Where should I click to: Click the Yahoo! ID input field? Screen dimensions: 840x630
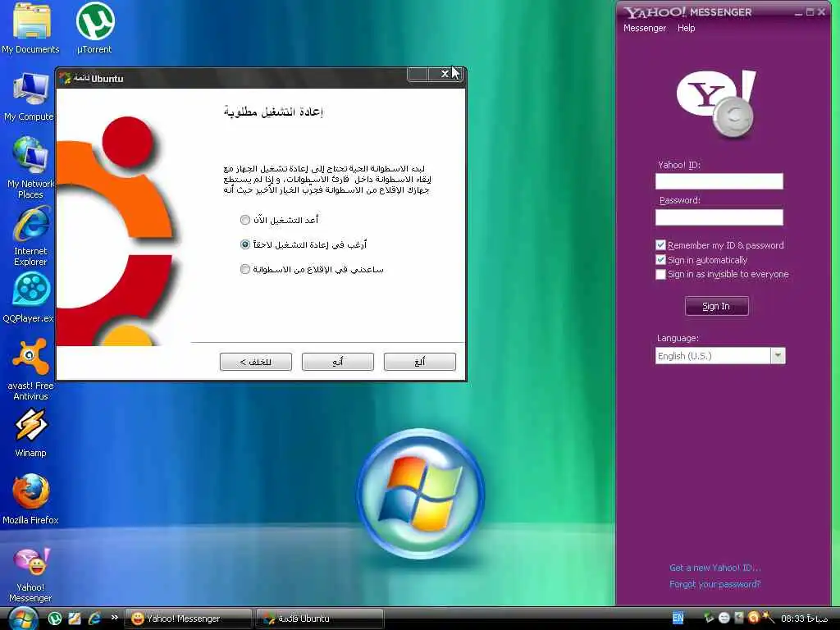pyautogui.click(x=719, y=181)
